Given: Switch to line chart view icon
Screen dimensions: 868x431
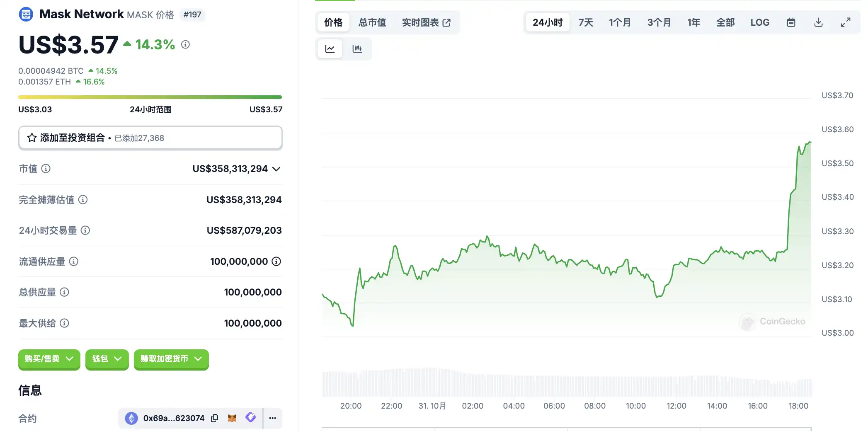Looking at the screenshot, I should [330, 49].
